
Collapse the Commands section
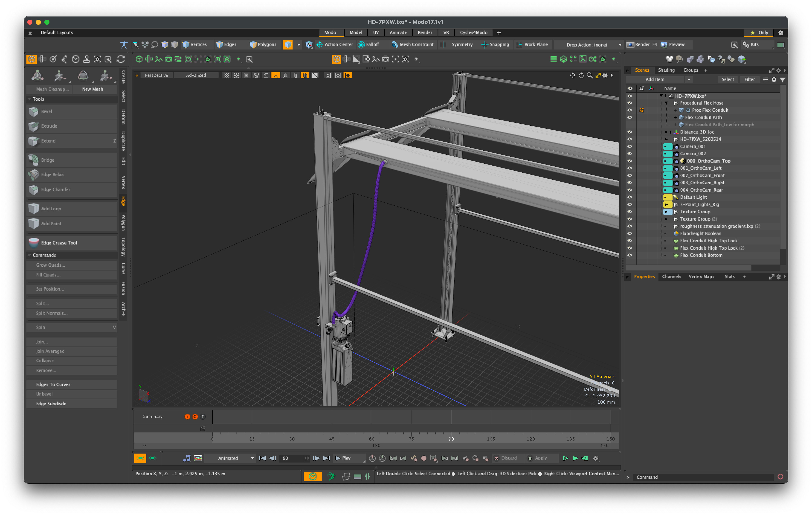tap(29, 256)
